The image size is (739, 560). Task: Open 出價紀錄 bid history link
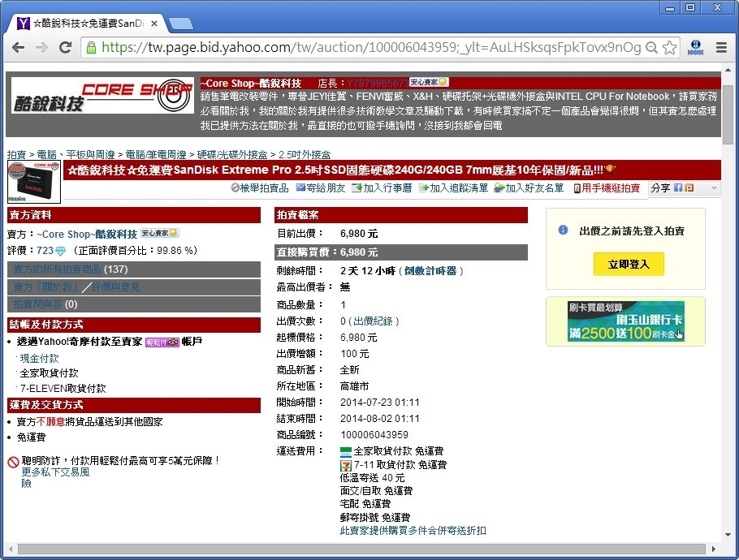[374, 321]
